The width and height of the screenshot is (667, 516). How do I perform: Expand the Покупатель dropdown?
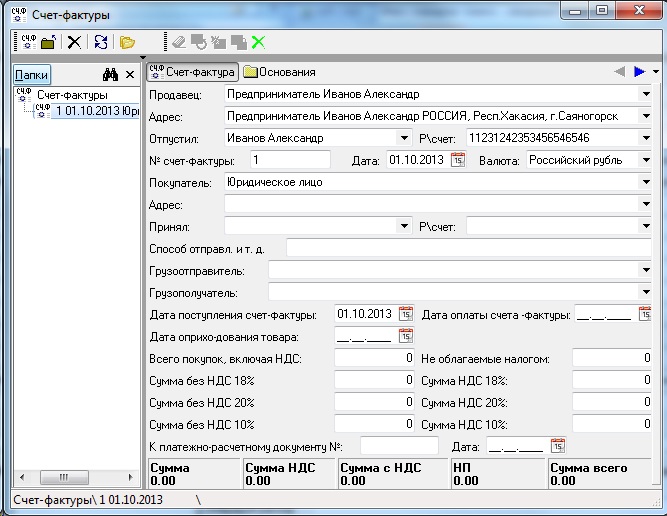click(646, 182)
